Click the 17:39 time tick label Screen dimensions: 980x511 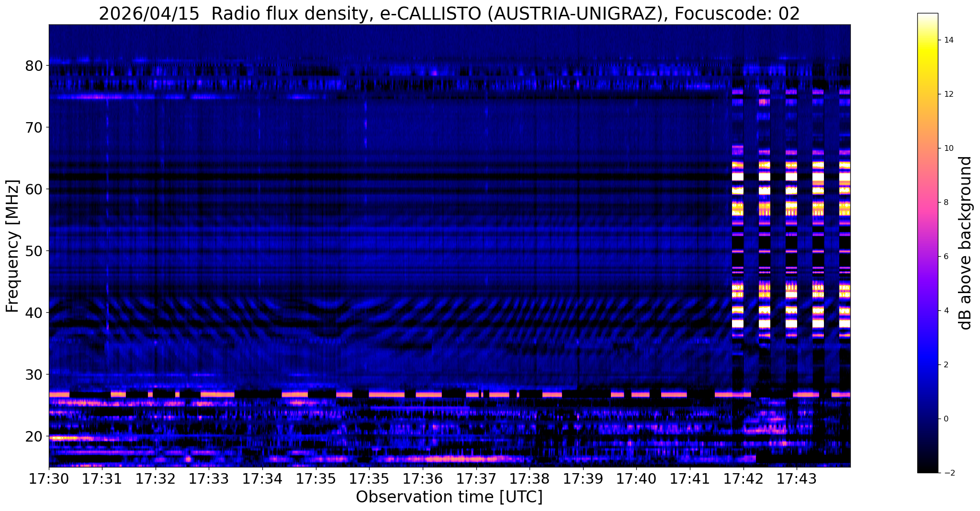(583, 479)
